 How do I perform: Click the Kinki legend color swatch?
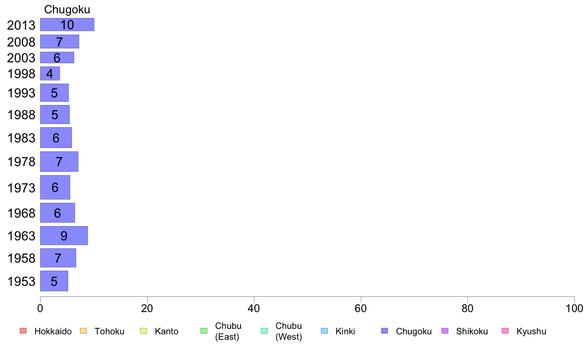[x=324, y=331]
